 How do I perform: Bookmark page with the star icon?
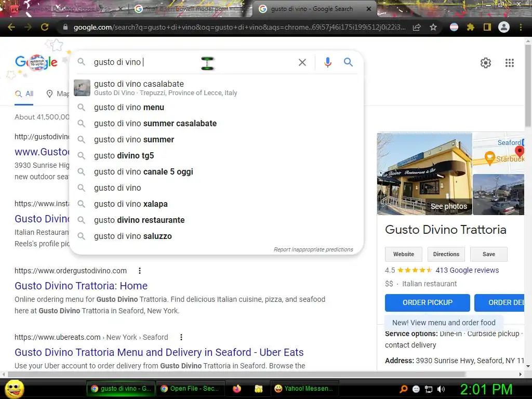coord(433,27)
